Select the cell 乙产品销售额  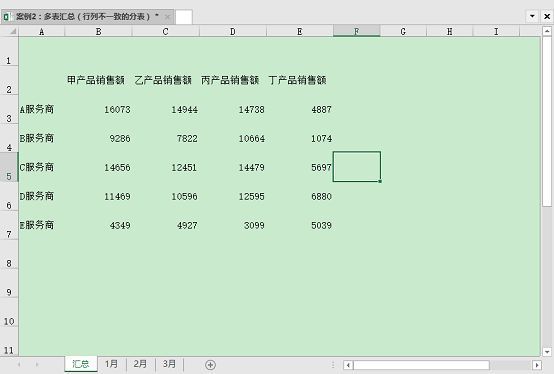[165, 80]
